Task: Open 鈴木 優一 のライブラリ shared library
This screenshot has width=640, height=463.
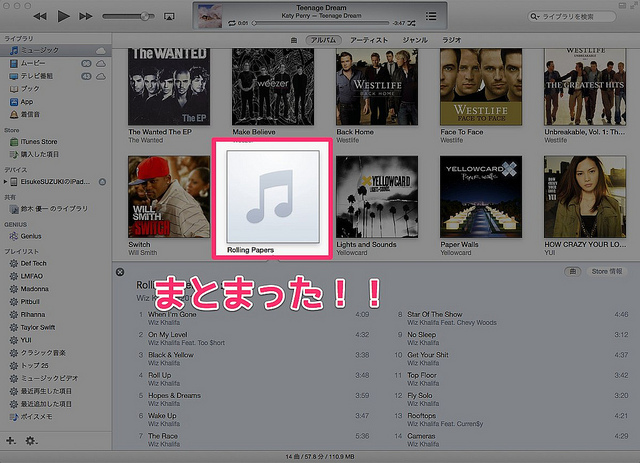Action: 56,209
